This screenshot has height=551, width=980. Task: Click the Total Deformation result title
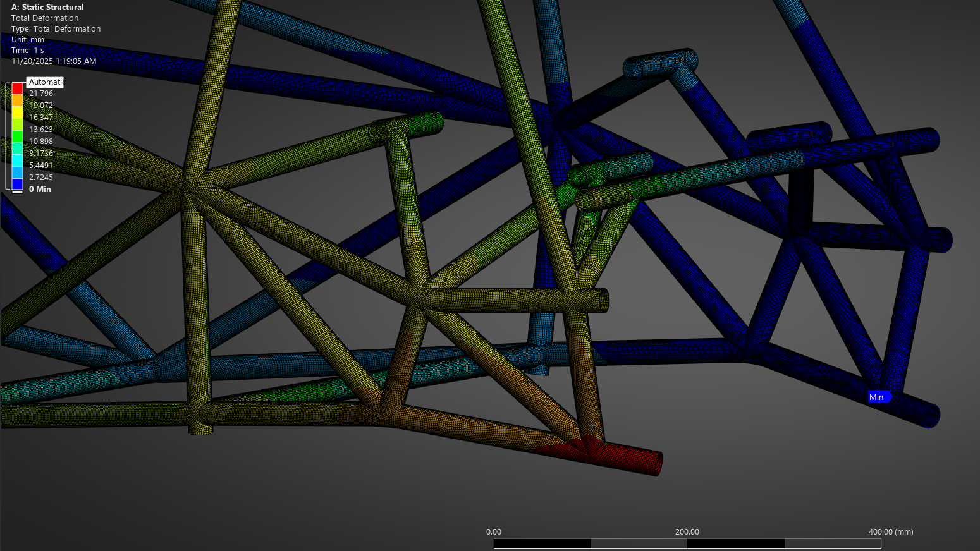tap(44, 18)
